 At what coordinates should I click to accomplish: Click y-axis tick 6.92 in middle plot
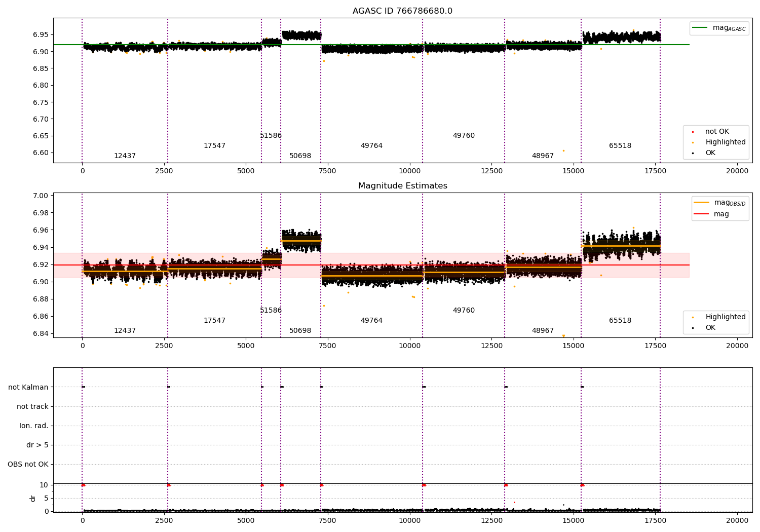pos(41,265)
